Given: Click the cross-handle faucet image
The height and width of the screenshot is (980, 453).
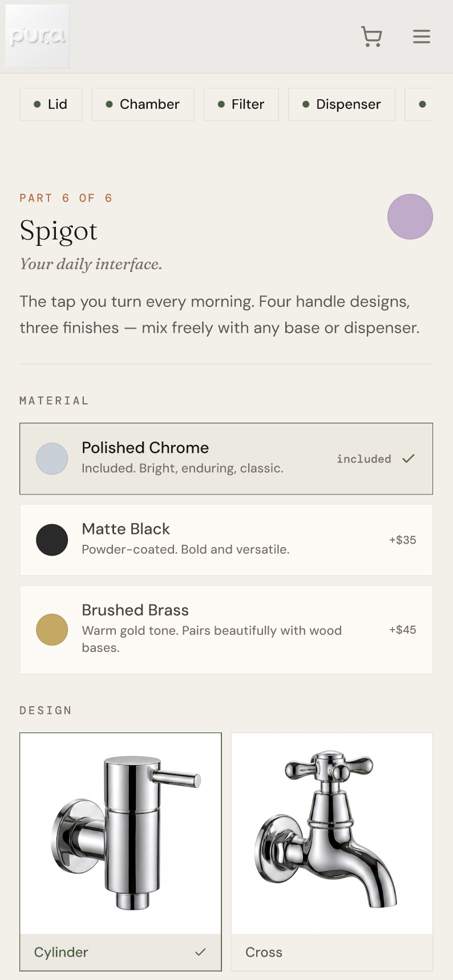Looking at the screenshot, I should click(x=332, y=833).
